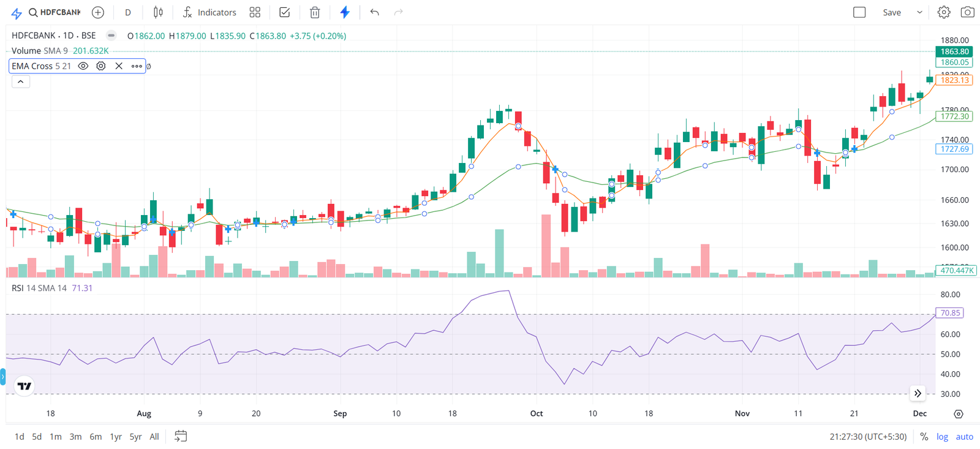This screenshot has height=449, width=980.
Task: Click the Aug date on time axis
Action: pos(144,413)
